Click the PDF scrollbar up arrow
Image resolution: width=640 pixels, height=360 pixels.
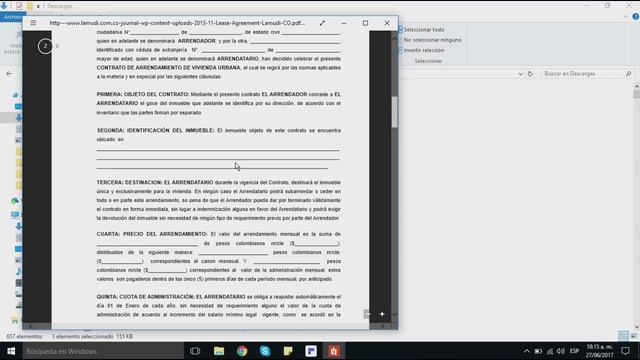394,38
